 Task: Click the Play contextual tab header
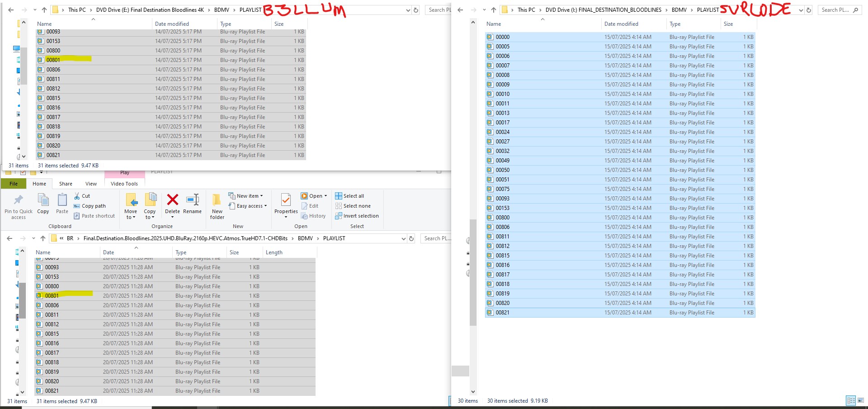click(125, 173)
